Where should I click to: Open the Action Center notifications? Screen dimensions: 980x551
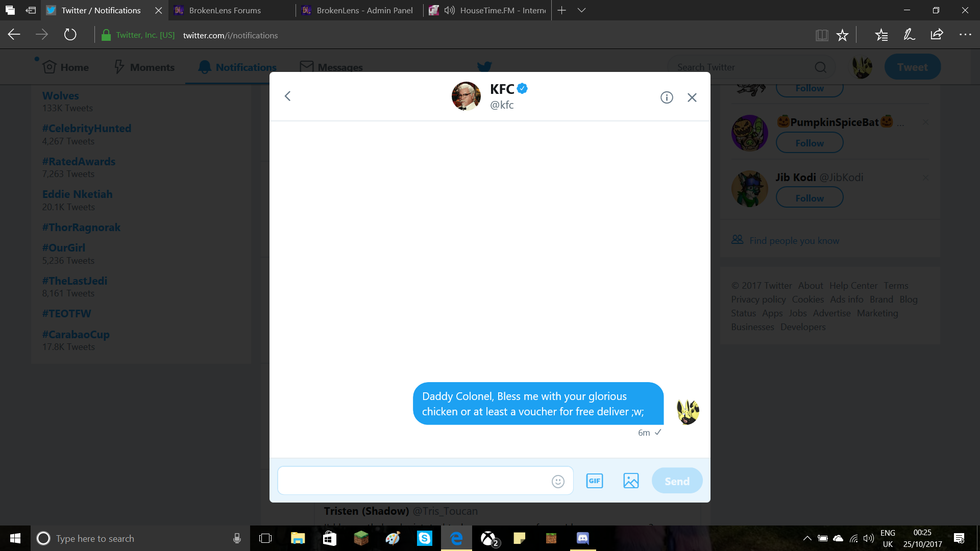tap(959, 538)
